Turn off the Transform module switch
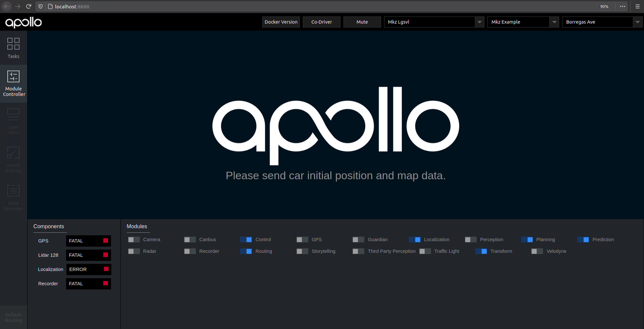Screen dimensions: 644x329 tap(481, 251)
